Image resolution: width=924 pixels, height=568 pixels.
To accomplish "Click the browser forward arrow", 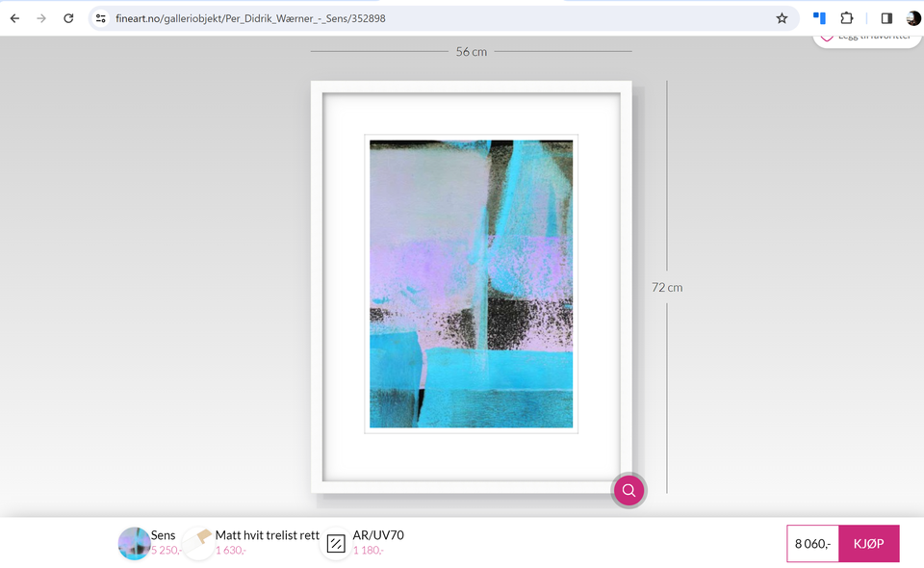I will (x=41, y=18).
